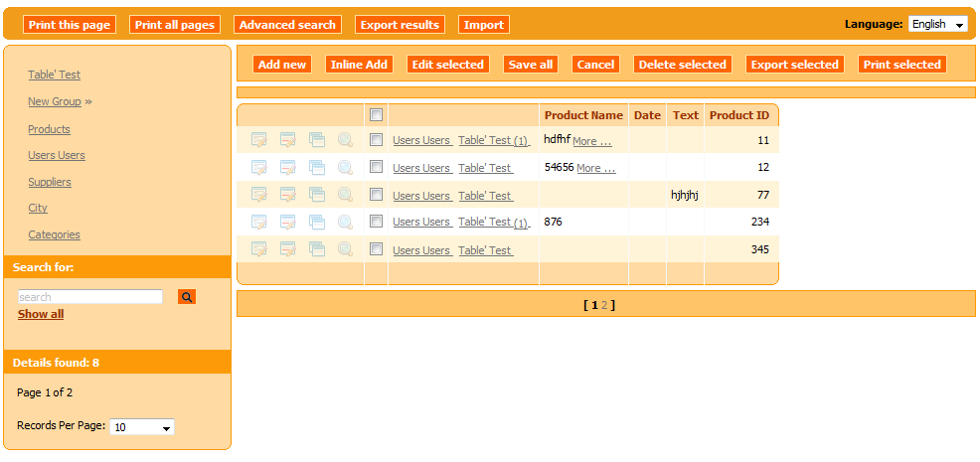Click the copy icon for product ID 234
The image size is (980, 462).
point(317,222)
